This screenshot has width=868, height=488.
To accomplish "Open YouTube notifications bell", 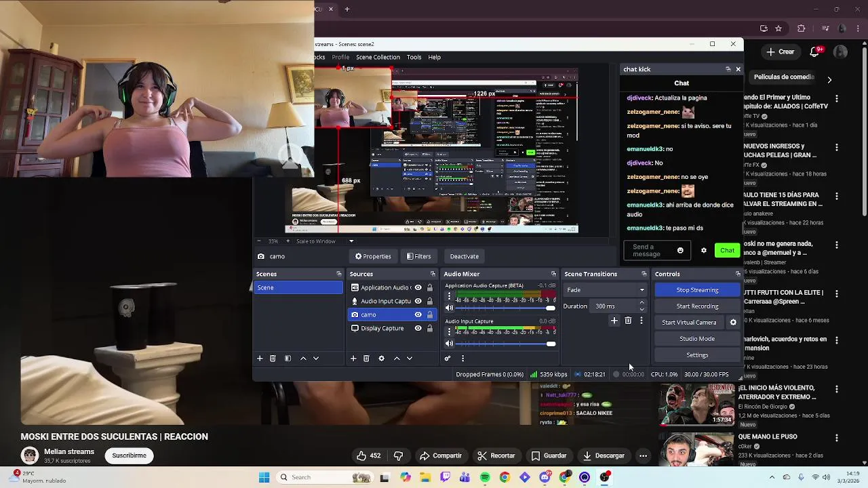I will pyautogui.click(x=816, y=52).
